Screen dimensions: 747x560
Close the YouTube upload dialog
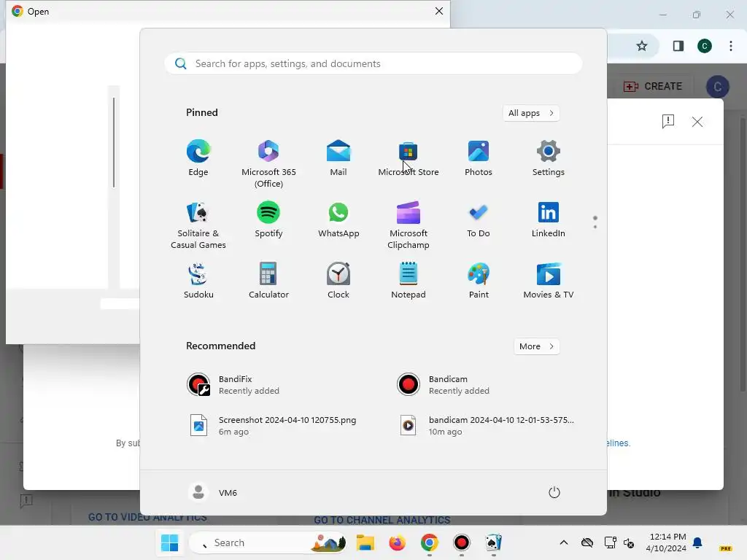pos(697,122)
